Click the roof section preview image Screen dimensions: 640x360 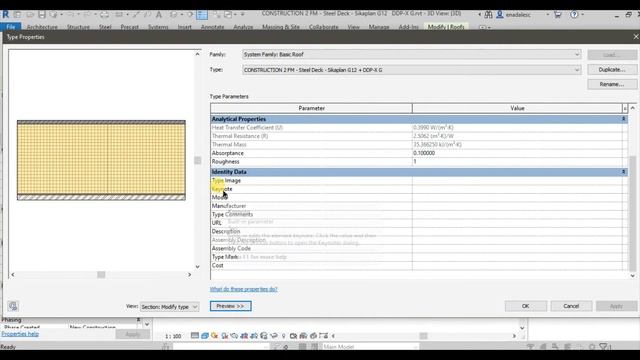[101, 160]
